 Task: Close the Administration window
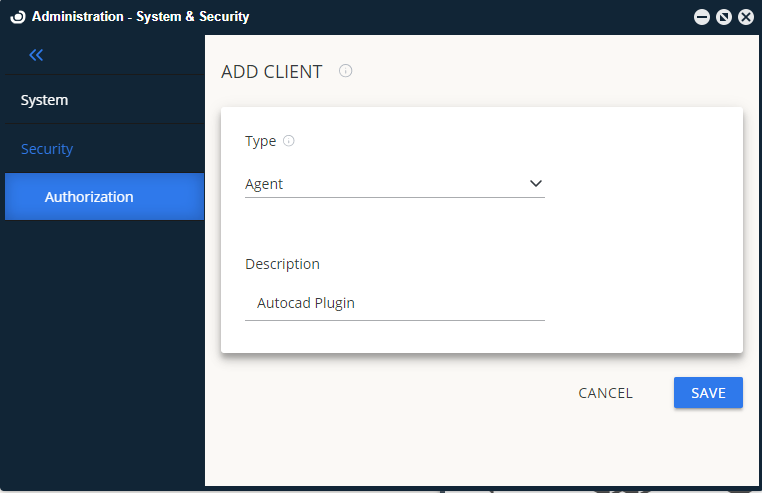coord(745,17)
